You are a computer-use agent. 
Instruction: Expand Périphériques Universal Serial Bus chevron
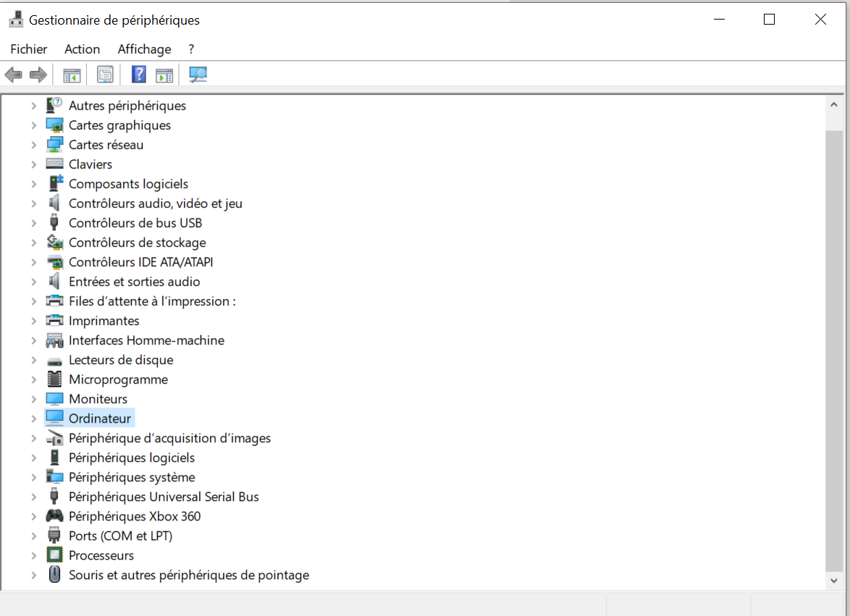tap(33, 497)
